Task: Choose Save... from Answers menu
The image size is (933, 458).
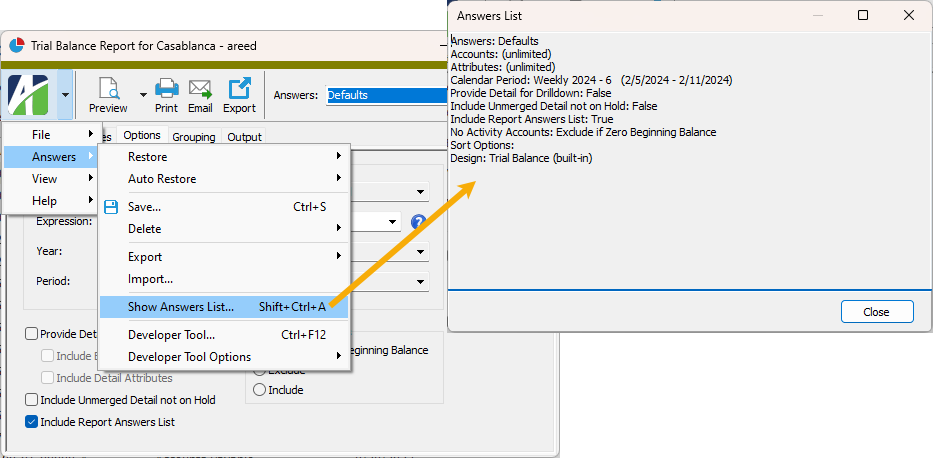Action: 224,207
